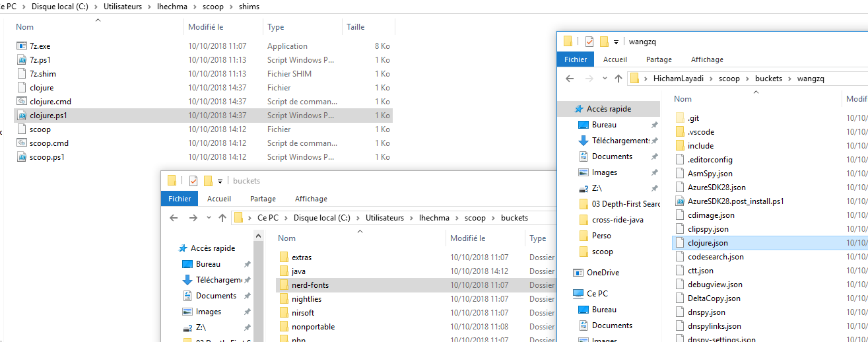This screenshot has height=342, width=868.
Task: Open cross-ride-java in wangzq sidebar
Action: click(617, 220)
